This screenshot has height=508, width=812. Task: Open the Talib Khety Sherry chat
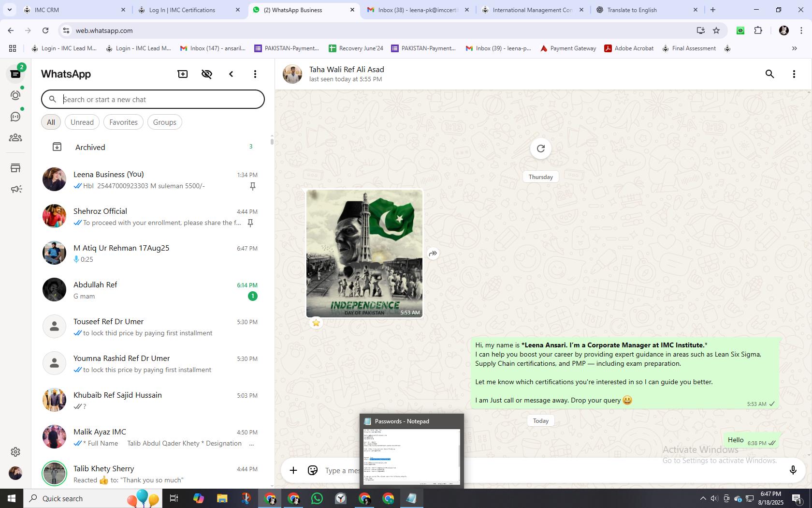153,474
